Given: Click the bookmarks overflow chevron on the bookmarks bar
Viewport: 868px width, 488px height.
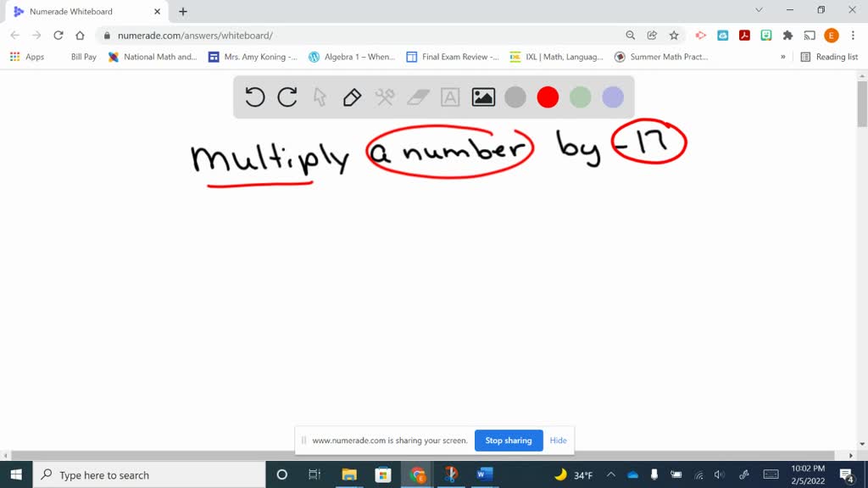Looking at the screenshot, I should tap(784, 57).
